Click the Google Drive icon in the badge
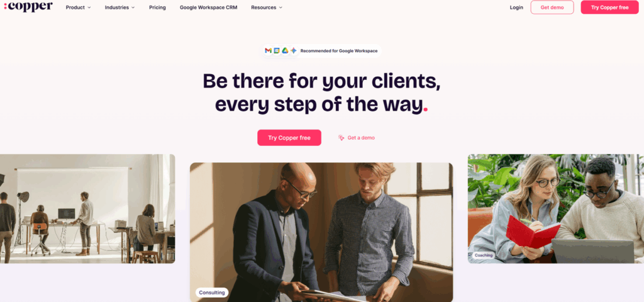The height and width of the screenshot is (302, 644). click(285, 50)
